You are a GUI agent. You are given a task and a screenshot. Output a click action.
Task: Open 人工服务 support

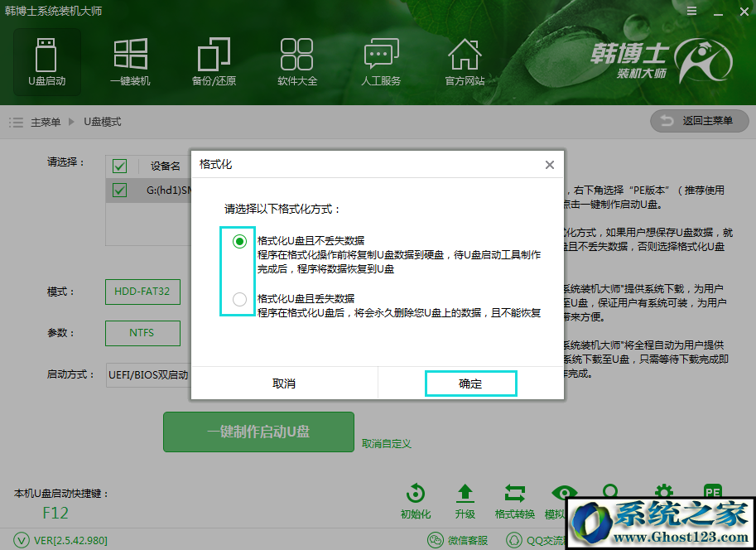coord(381,62)
